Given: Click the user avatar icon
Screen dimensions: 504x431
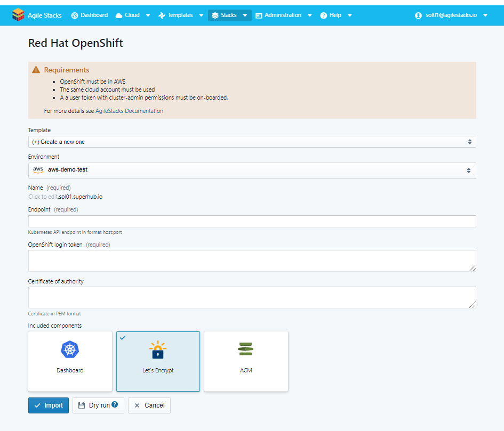Looking at the screenshot, I should pos(418,15).
